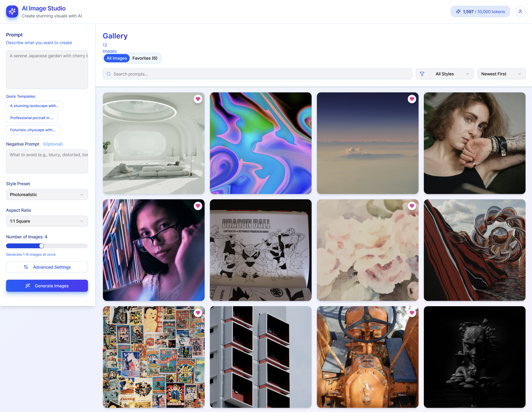Click the sliders icon in Advanced Settings
This screenshot has width=532, height=412.
(26, 267)
